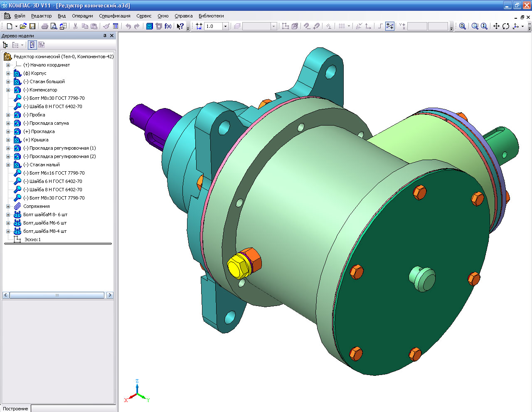This screenshot has height=412, width=532.
Task: Click the Print icon in the toolbar
Action: click(x=44, y=26)
